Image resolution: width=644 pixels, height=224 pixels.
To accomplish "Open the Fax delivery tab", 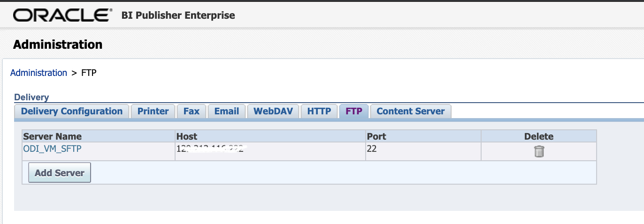I will 192,111.
